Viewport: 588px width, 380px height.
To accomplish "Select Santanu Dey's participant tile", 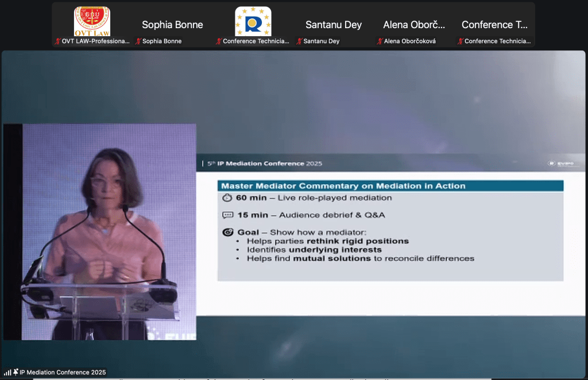I will click(333, 25).
